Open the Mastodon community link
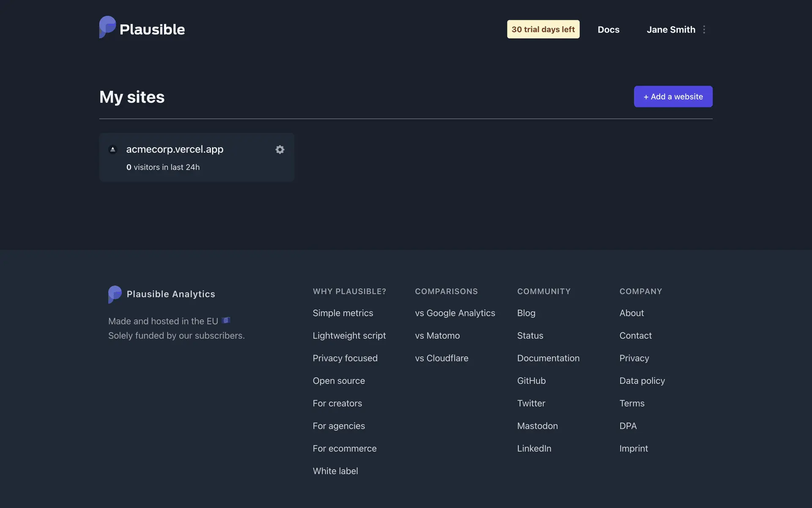Viewport: 812px width, 508px height. [x=537, y=426]
